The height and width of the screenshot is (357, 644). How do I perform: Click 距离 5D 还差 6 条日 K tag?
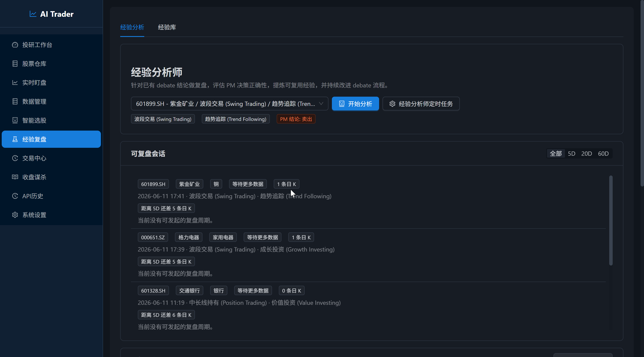tap(166, 315)
